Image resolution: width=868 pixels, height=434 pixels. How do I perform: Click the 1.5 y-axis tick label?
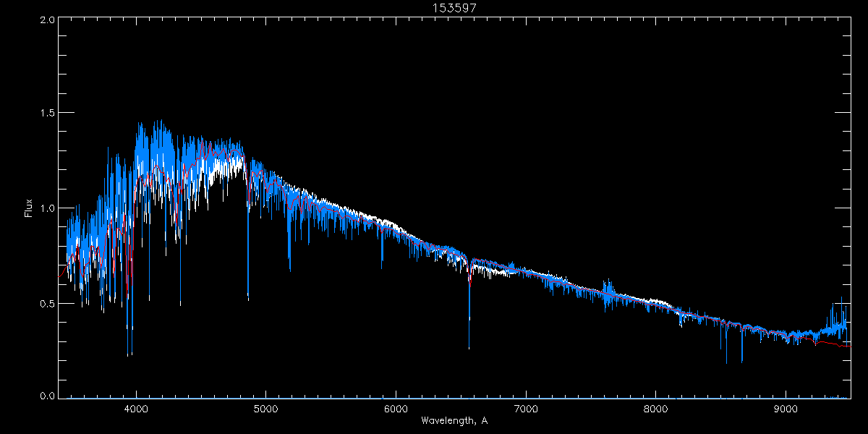pyautogui.click(x=46, y=114)
